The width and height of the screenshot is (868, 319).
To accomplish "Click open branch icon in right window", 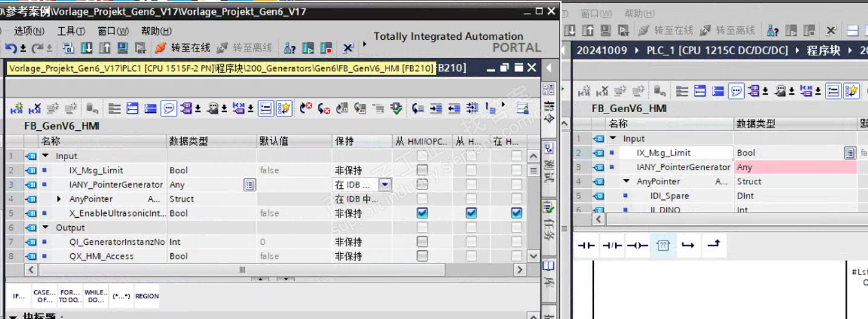I will tap(688, 246).
